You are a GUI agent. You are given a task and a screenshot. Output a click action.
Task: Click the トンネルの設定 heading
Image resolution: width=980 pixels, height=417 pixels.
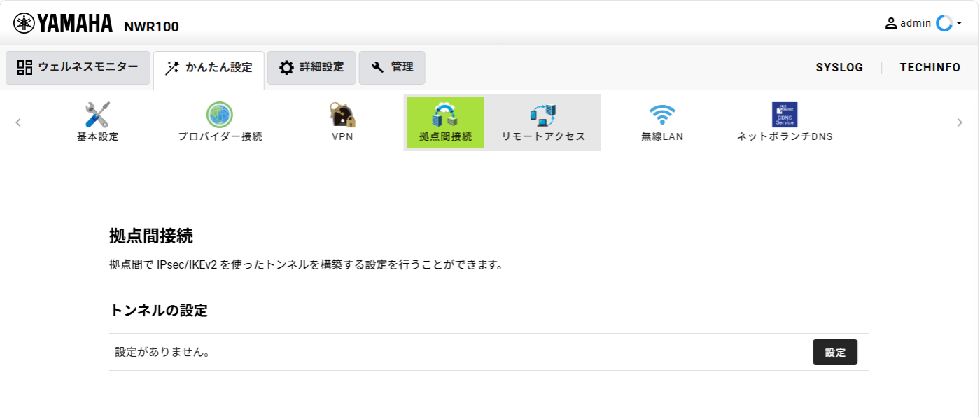click(159, 310)
